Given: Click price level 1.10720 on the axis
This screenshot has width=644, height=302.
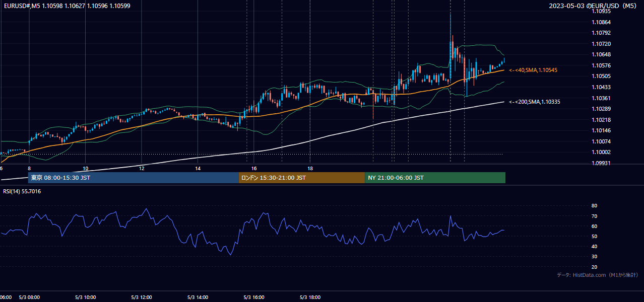Looking at the screenshot, I should coord(601,44).
